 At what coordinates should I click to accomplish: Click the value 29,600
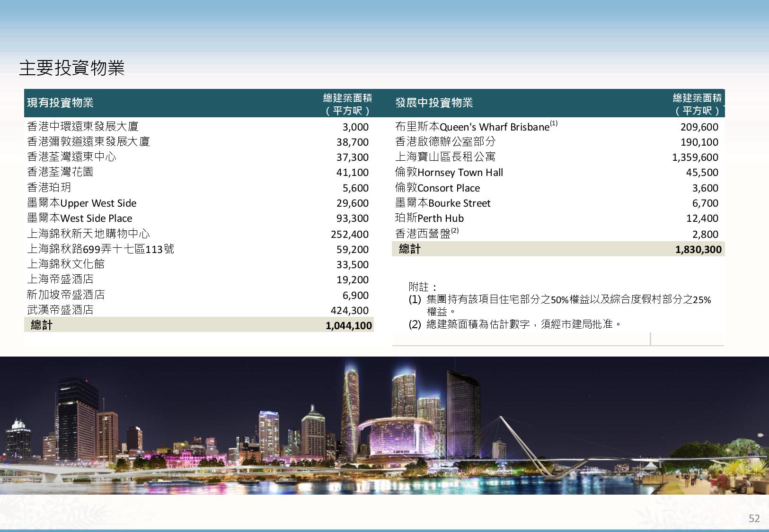(353, 203)
